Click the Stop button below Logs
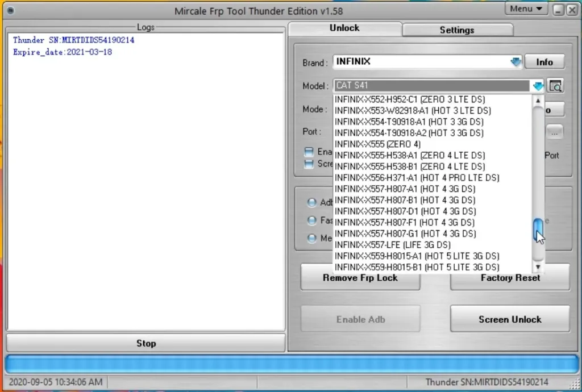Screen dimensions: 582x392 click(146, 343)
